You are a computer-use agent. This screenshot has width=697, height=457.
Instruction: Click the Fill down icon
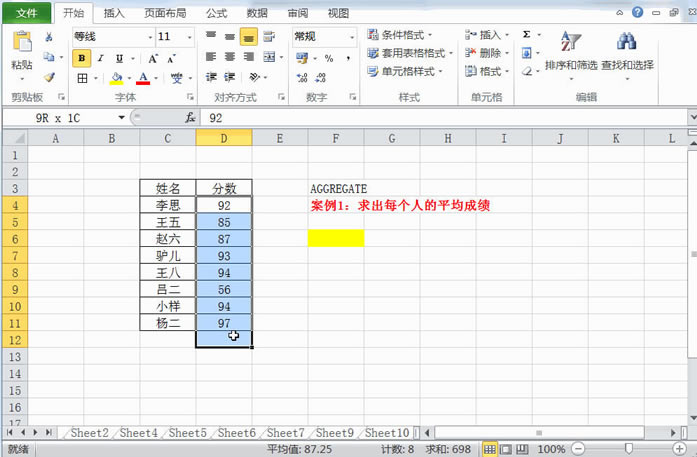527,53
